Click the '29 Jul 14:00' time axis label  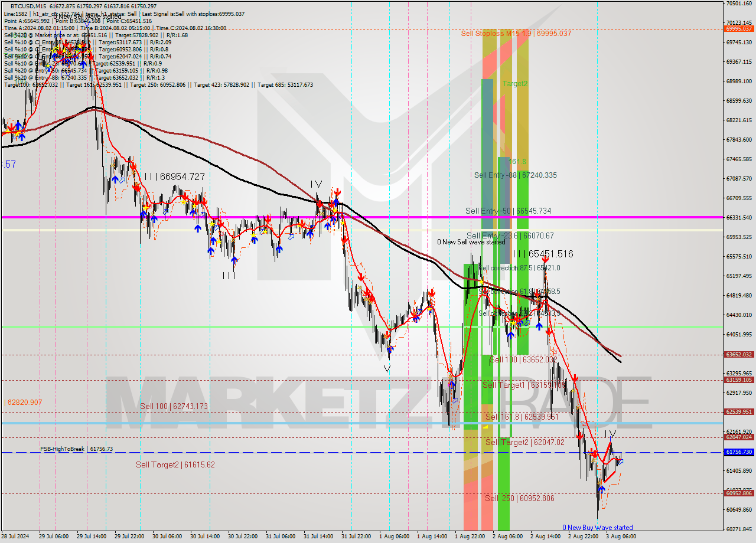(92, 537)
